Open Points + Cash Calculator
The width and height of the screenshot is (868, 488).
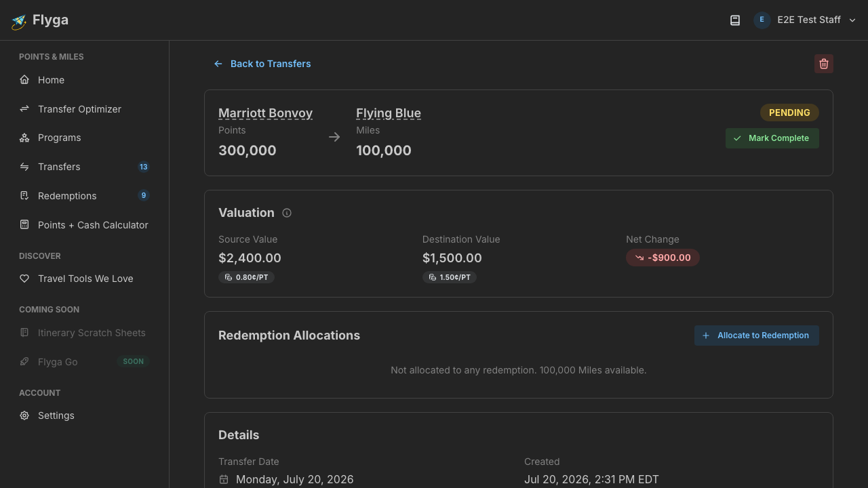(84, 225)
